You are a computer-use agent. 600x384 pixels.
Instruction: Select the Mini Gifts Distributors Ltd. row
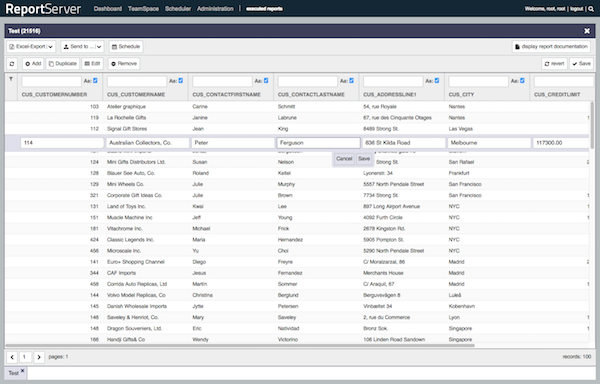297,162
